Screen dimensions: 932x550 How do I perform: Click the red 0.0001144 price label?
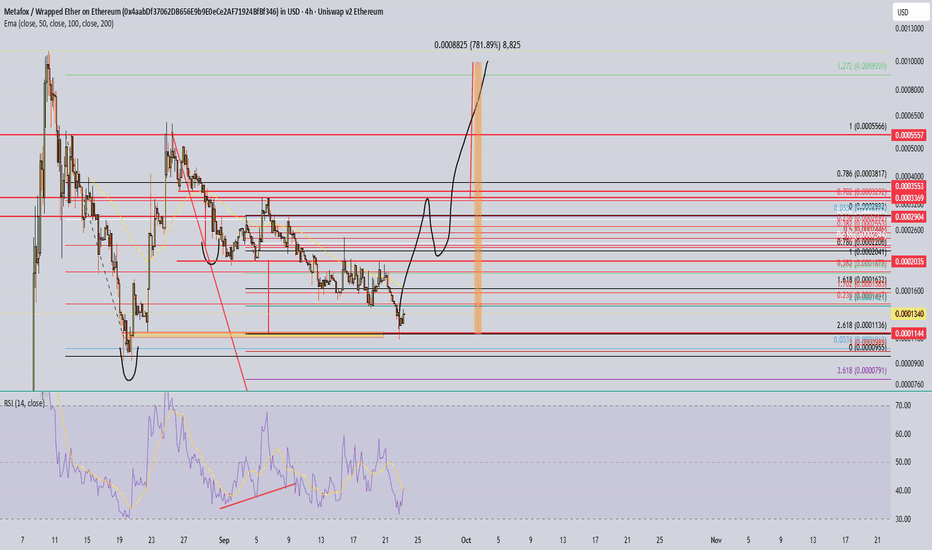coord(909,334)
